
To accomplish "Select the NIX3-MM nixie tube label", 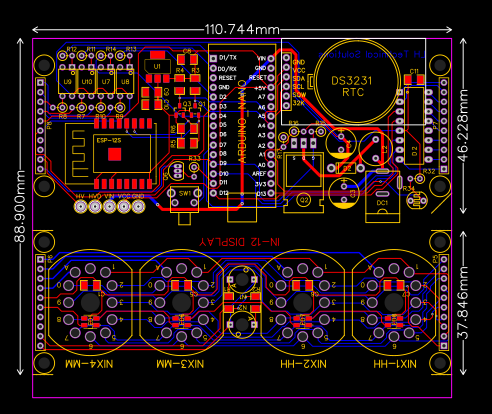I will [180, 364].
